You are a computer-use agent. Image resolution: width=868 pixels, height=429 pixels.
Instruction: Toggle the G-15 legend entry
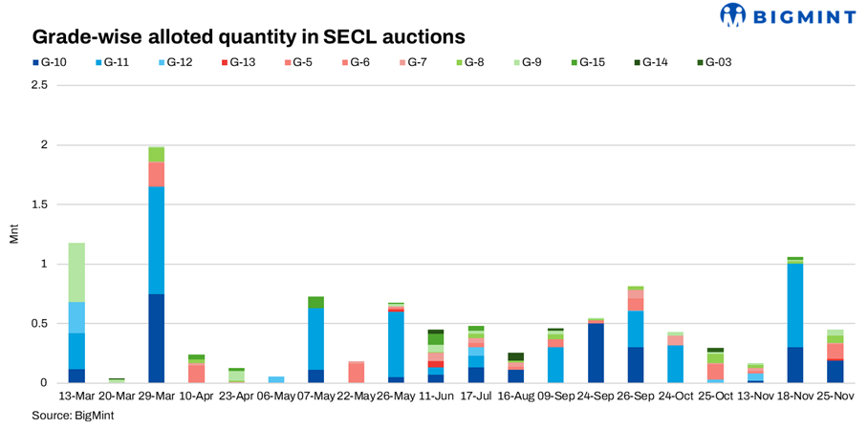[x=590, y=62]
